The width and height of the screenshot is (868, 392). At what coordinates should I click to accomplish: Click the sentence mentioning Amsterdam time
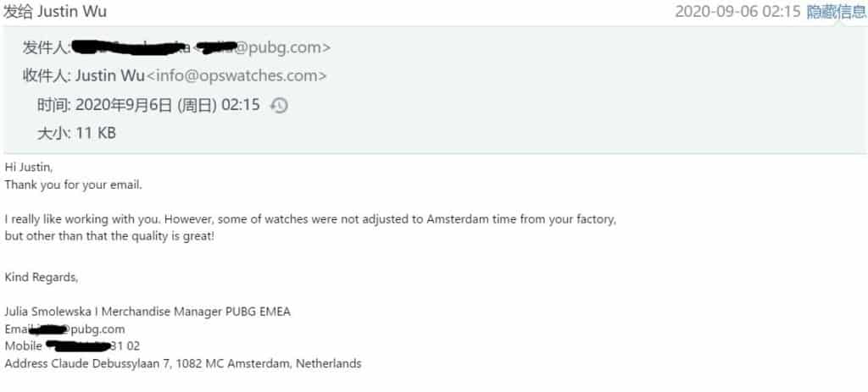[x=310, y=219]
